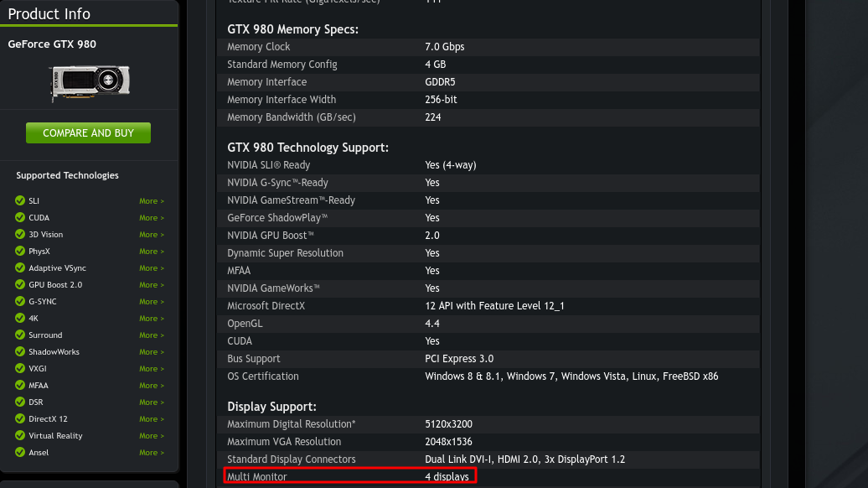Expand More details for ShadowWorks
Screen dimensions: 868x488
[152, 351]
